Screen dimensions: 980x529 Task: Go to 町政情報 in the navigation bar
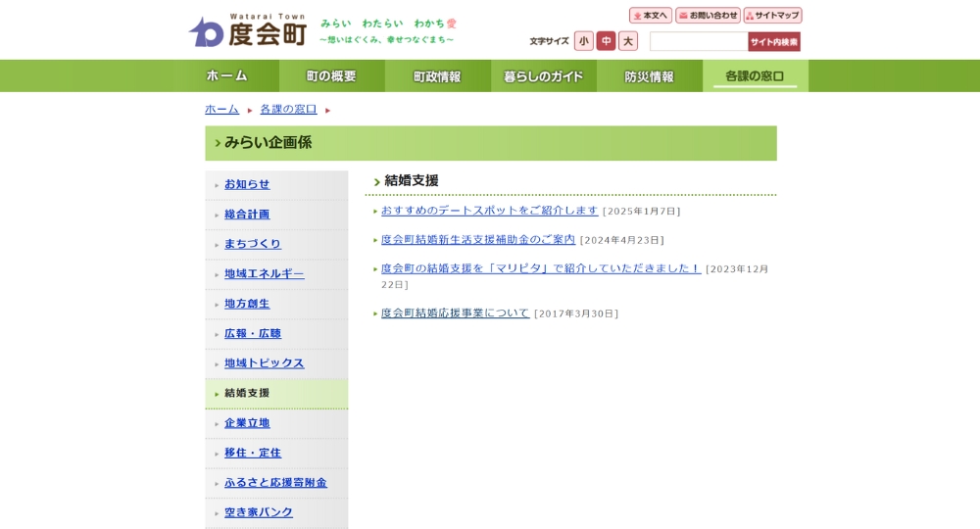[437, 76]
